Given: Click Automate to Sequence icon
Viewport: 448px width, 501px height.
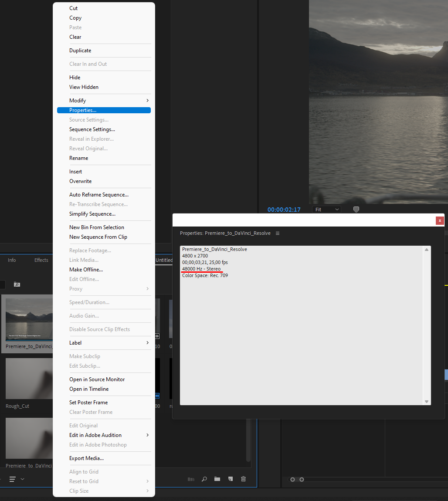Looking at the screenshot, I should [x=191, y=479].
